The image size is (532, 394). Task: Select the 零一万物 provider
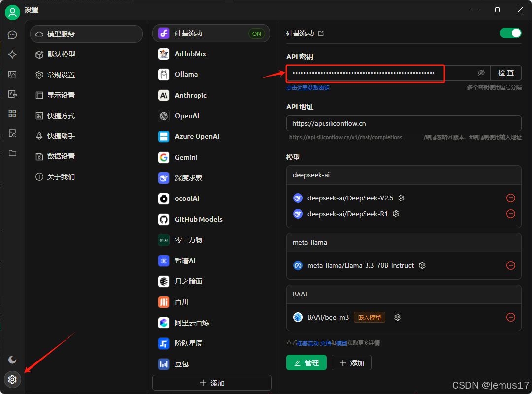pyautogui.click(x=211, y=240)
